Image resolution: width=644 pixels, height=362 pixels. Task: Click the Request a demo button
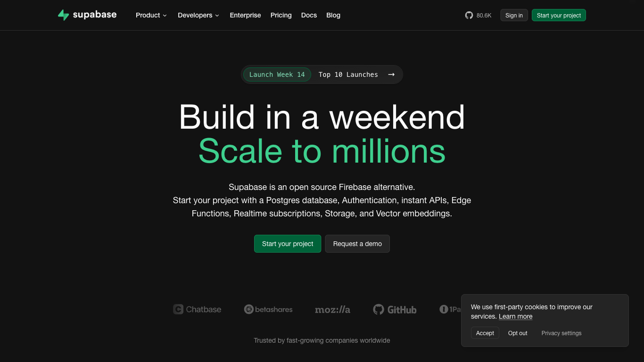coord(357,244)
